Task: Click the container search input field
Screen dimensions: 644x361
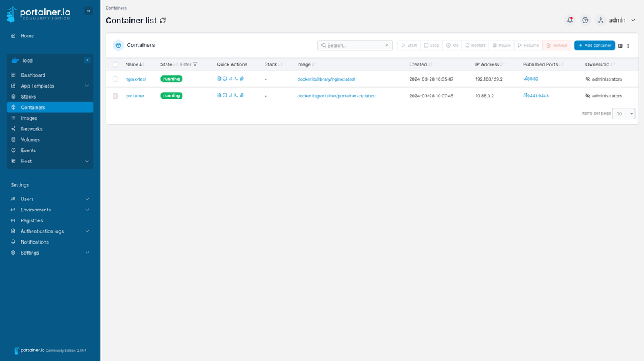Action: pyautogui.click(x=354, y=46)
